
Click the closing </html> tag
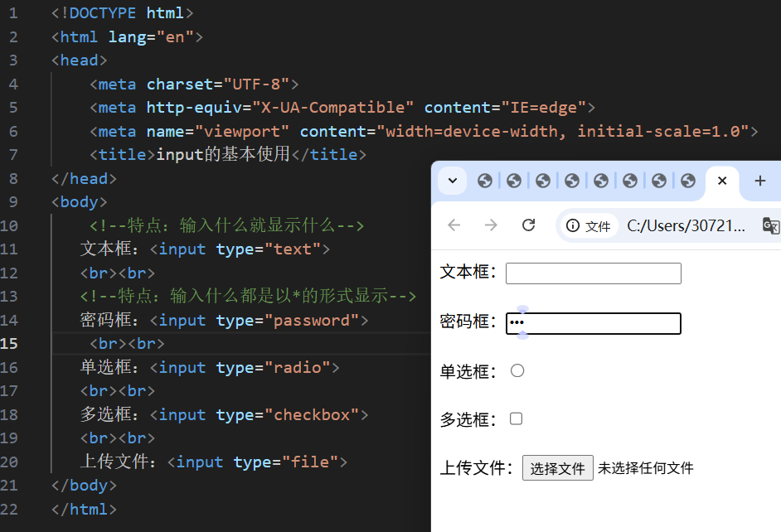(84, 509)
